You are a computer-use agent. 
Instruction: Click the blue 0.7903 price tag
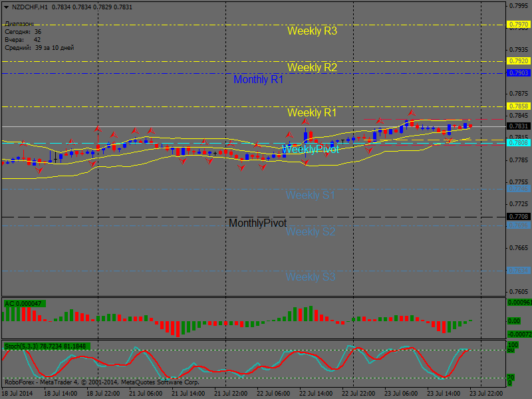(x=519, y=73)
